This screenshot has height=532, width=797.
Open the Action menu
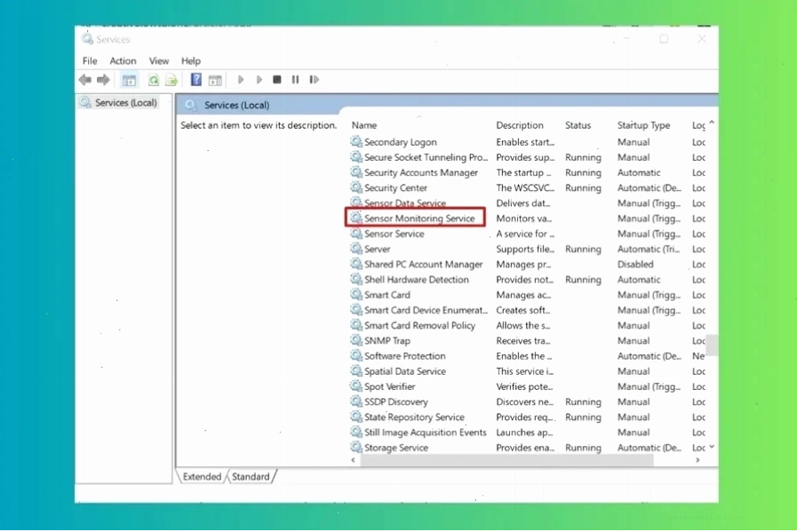(123, 61)
